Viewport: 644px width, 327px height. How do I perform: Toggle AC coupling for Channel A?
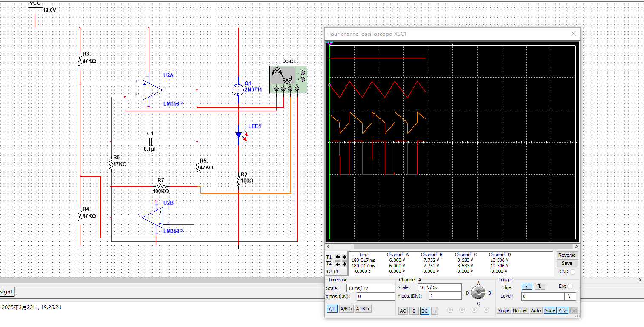(403, 311)
